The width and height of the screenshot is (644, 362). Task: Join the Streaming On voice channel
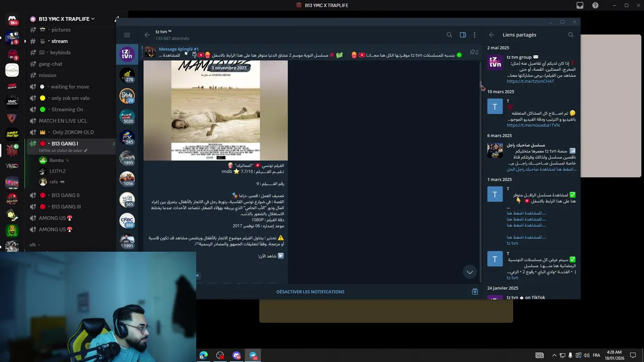67,109
